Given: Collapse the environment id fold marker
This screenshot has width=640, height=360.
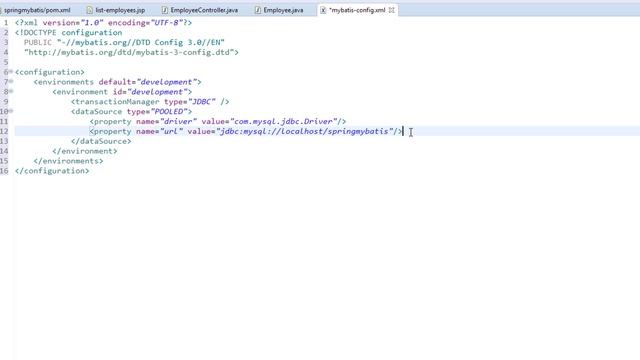Looking at the screenshot, I should (x=11, y=91).
